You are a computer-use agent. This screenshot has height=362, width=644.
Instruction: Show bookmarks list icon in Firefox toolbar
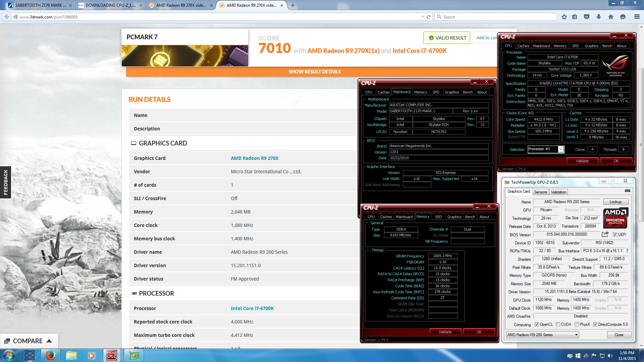575,17
